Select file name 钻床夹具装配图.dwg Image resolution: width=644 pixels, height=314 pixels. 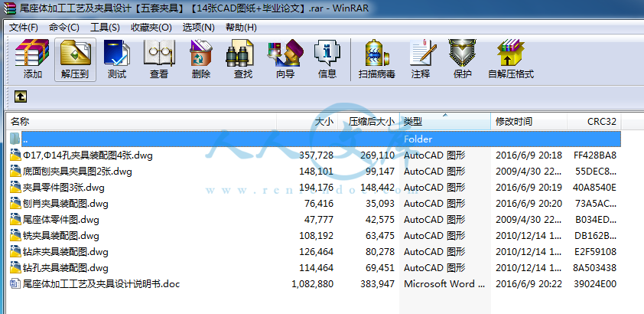[x=65, y=252]
